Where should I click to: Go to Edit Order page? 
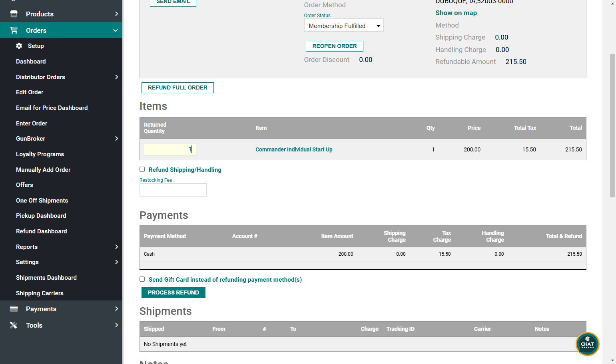(x=30, y=92)
